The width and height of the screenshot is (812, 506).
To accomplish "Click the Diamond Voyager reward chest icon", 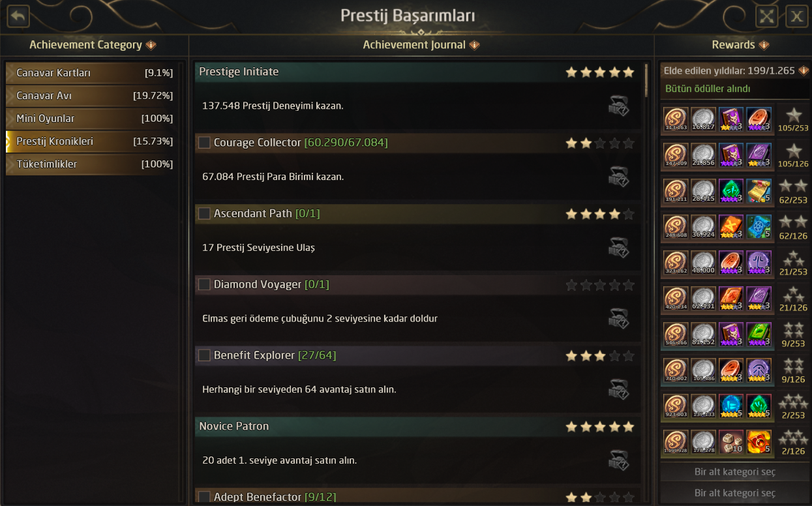I will coord(618,319).
